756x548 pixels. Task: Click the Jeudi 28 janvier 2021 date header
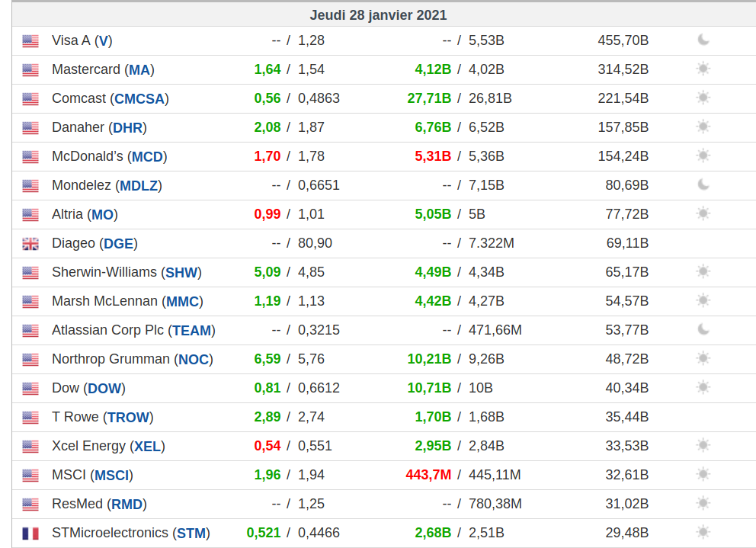[x=378, y=15]
